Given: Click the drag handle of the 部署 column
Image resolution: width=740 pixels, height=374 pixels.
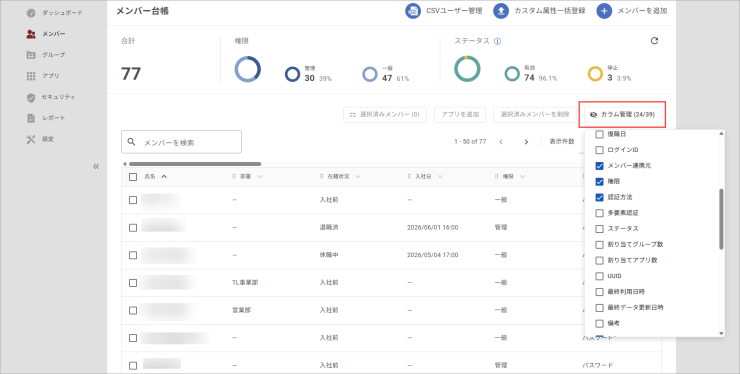Looking at the screenshot, I should (234, 177).
